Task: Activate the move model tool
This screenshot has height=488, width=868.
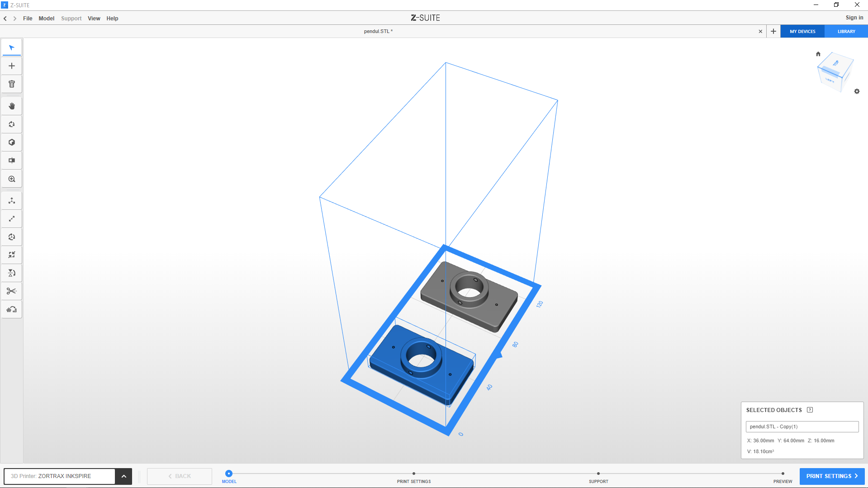Action: (x=12, y=201)
